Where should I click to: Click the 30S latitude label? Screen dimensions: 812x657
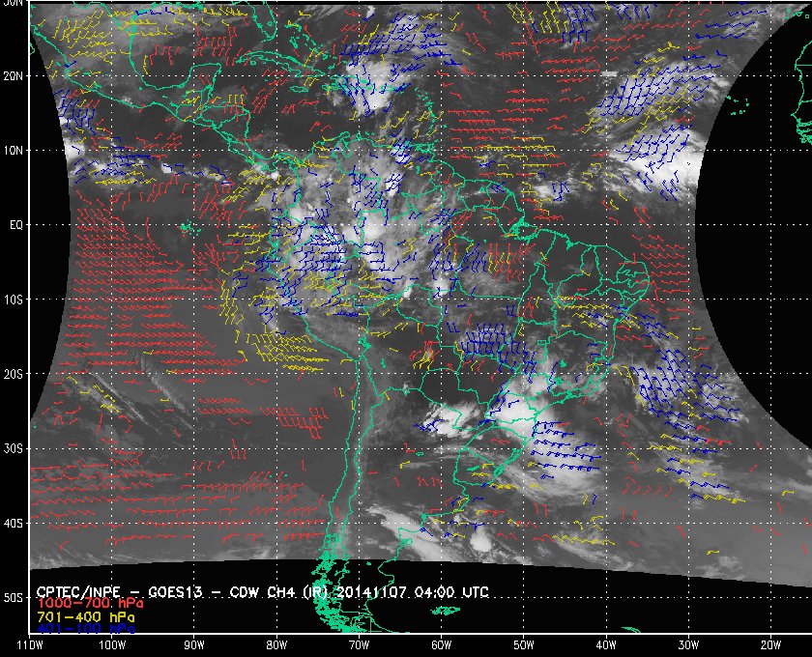14,449
